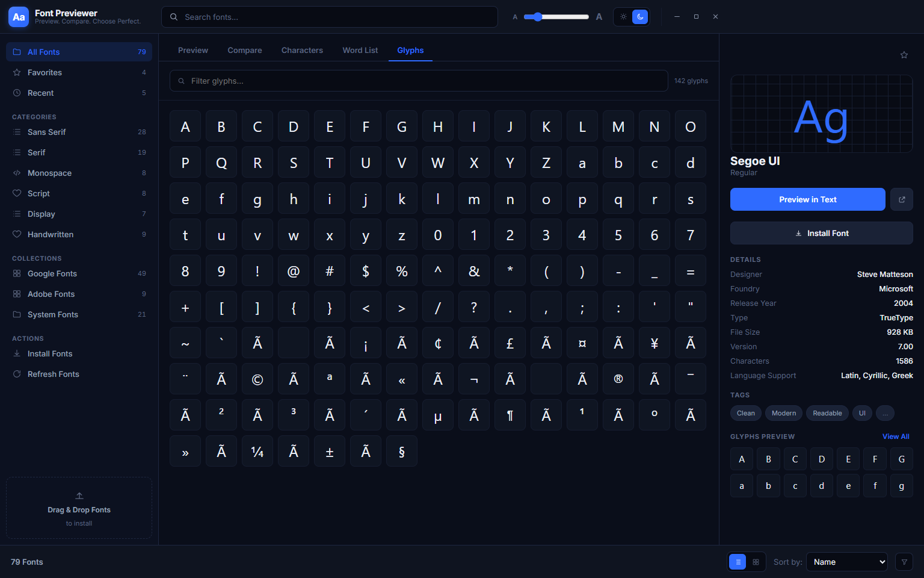Select the Readable tag chip
924x578 pixels.
(x=827, y=413)
